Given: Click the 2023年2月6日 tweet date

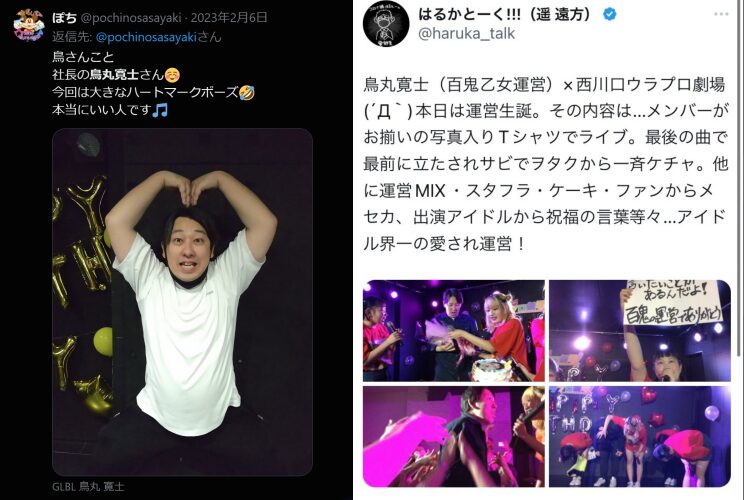Looking at the screenshot, I should pyautogui.click(x=229, y=18).
